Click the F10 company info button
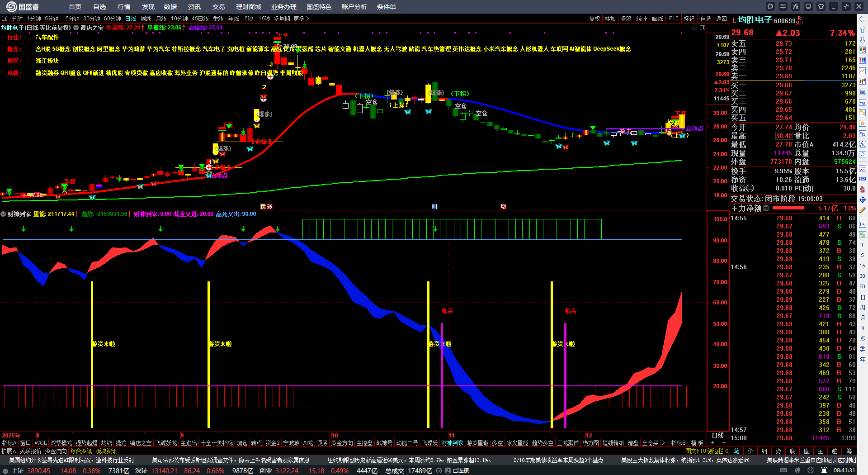868x475 pixels. 674,19
